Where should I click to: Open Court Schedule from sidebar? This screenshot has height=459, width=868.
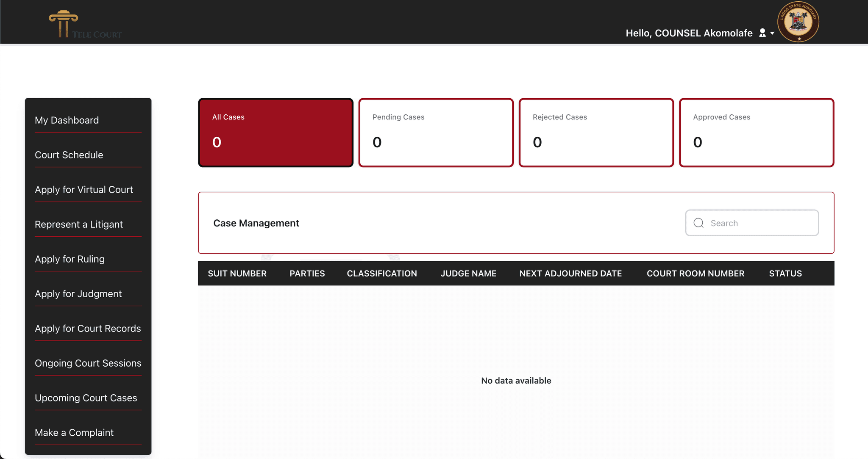(69, 155)
